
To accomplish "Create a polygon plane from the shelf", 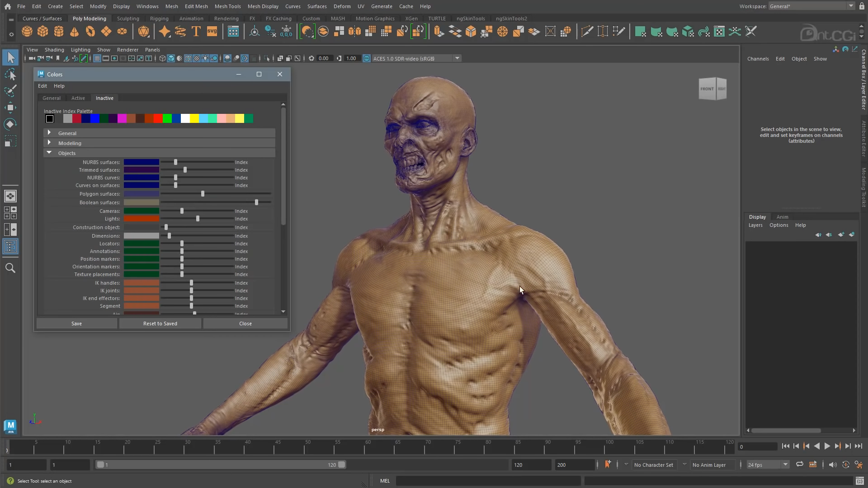I will tap(106, 32).
